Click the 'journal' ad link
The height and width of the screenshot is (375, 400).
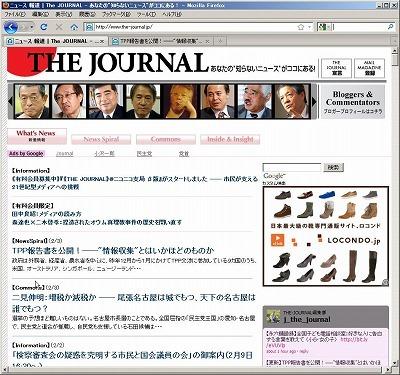(x=65, y=154)
